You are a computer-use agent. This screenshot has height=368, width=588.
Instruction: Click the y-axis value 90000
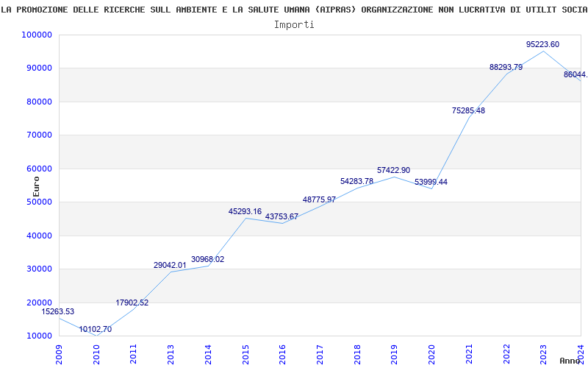click(39, 68)
